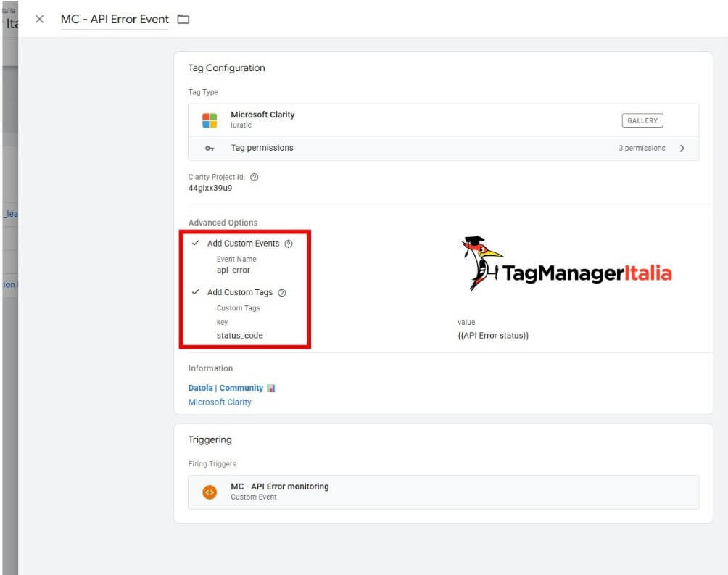
Task: Open the Tag permissions row
Action: pos(262,148)
